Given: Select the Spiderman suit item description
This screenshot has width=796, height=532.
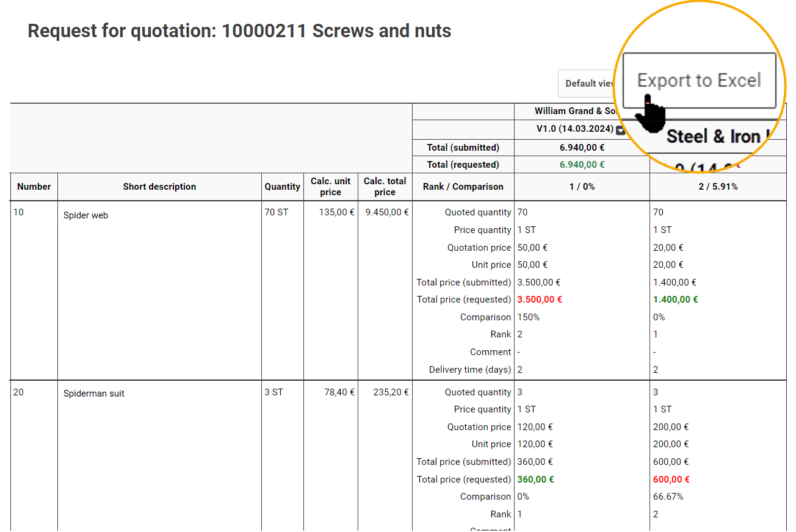Looking at the screenshot, I should (x=94, y=394).
